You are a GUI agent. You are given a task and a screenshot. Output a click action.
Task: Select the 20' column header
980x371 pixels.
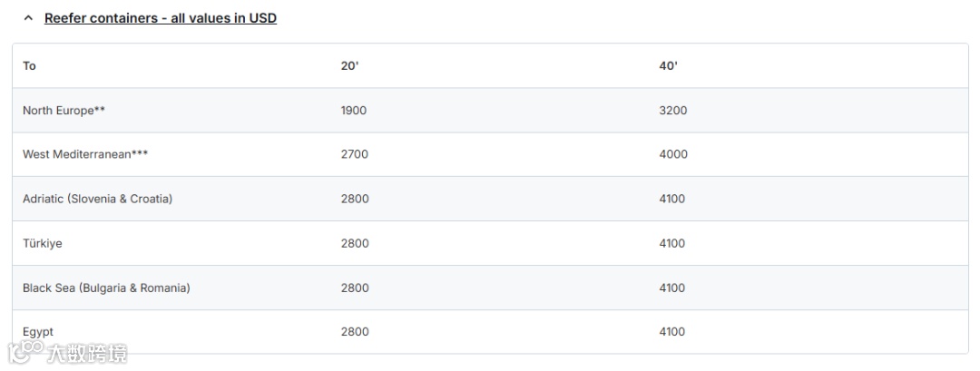coord(350,66)
